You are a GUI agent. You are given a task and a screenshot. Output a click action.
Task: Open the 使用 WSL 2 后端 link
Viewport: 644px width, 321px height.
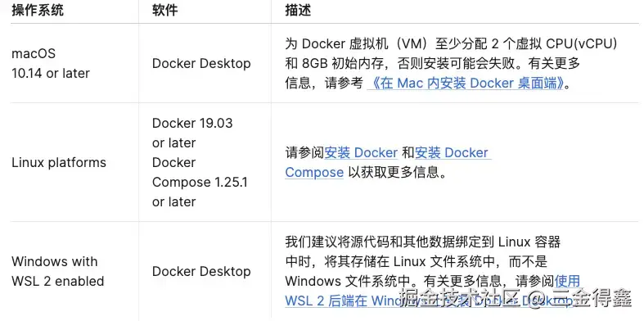[x=433, y=291]
